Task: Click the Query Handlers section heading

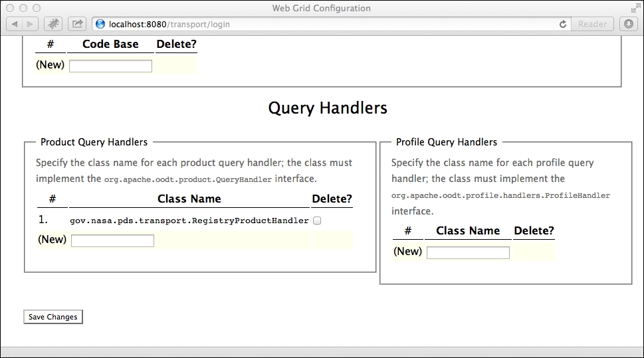Action: [x=328, y=108]
